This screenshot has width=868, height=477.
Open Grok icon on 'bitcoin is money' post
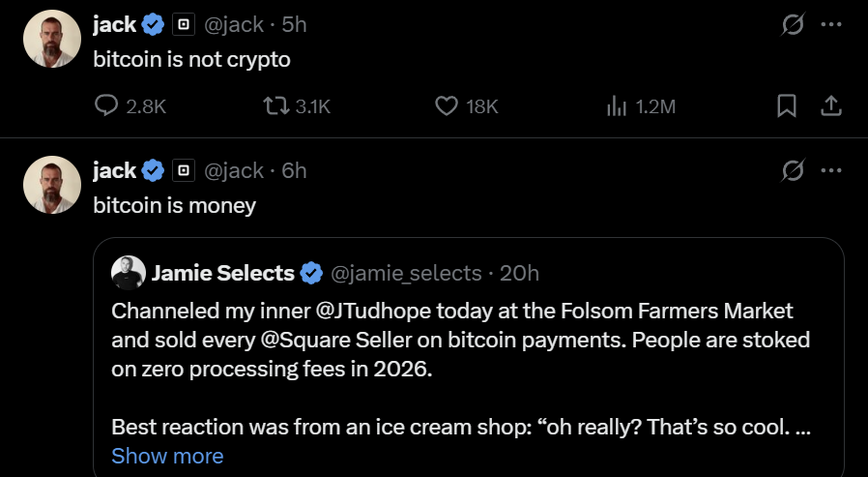793,171
